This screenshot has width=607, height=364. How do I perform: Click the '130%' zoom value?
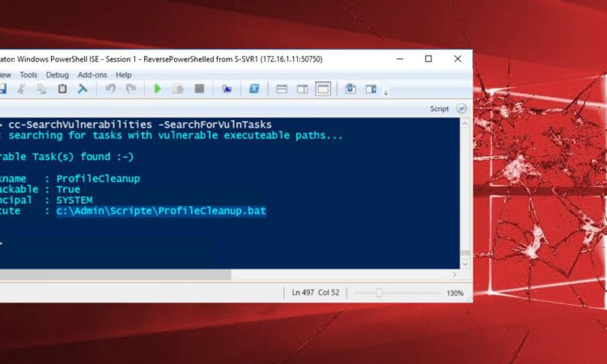(x=455, y=293)
